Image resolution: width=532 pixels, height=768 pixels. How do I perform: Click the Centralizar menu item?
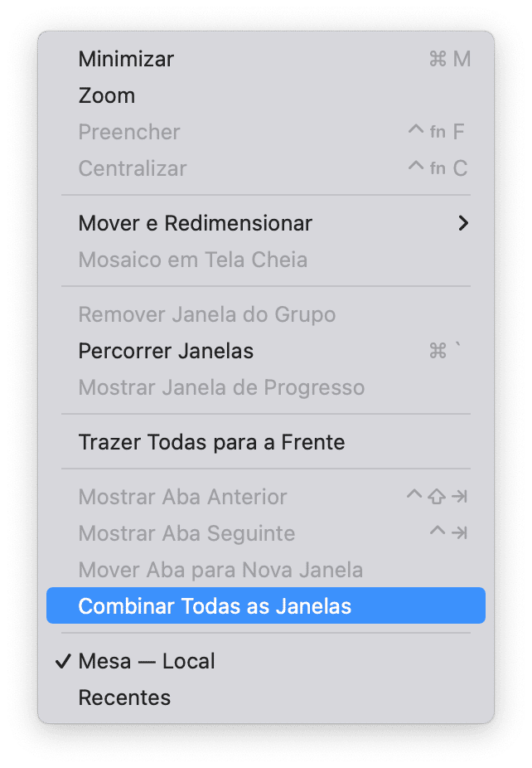266,168
